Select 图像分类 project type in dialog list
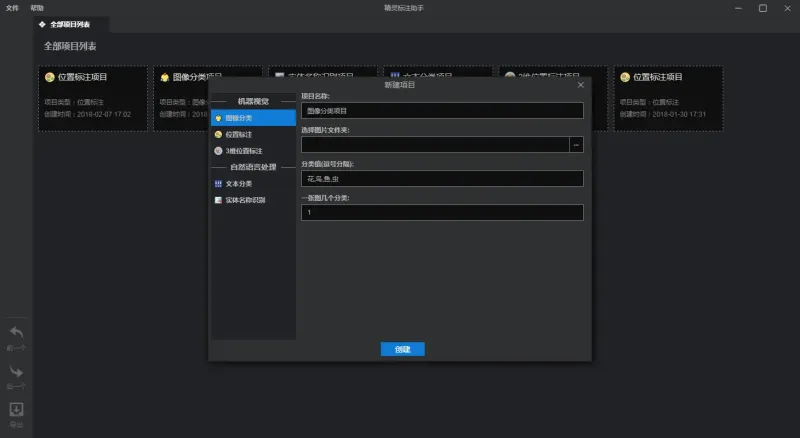Viewport: 800px width, 438px height. (253, 118)
